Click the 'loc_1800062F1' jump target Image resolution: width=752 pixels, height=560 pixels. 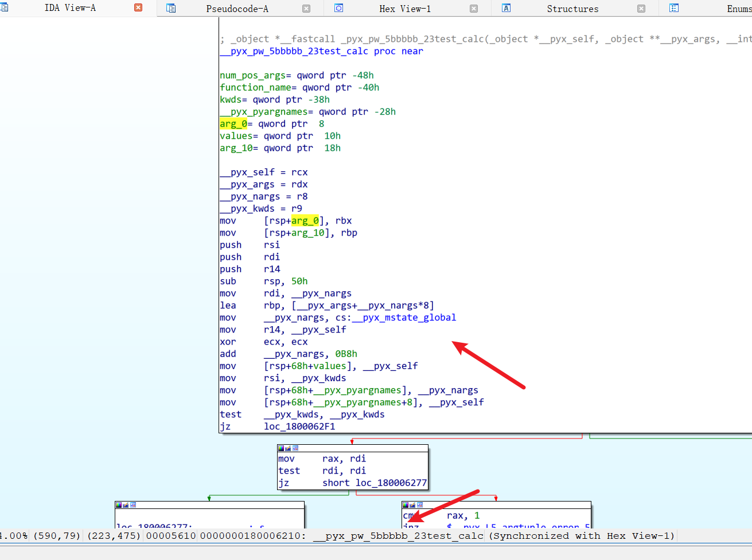[299, 426]
